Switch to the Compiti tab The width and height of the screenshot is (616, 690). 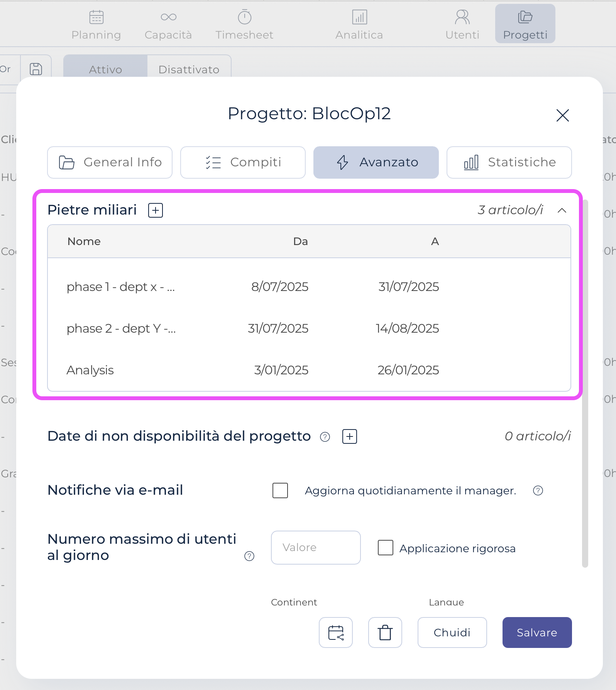[243, 162]
